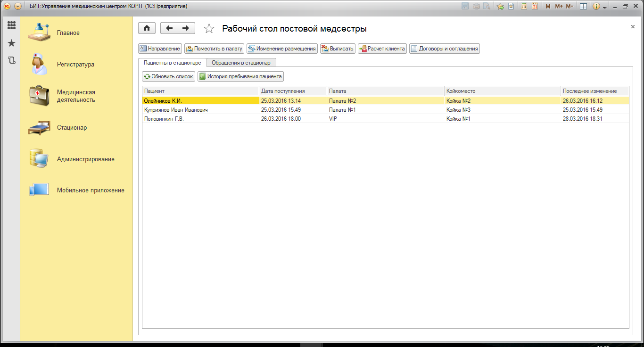Click the Обновить список button
The height and width of the screenshot is (347, 644).
click(168, 76)
